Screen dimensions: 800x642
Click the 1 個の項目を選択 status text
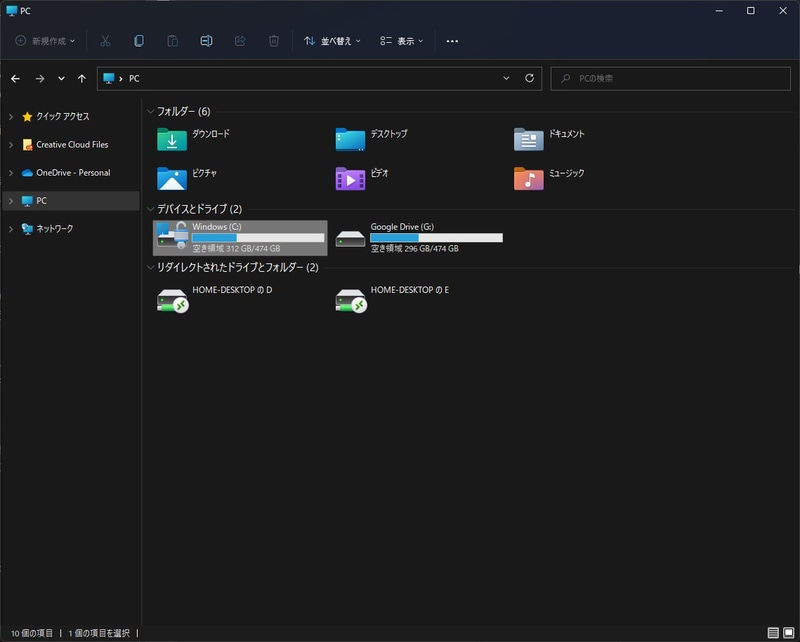pyautogui.click(x=99, y=633)
